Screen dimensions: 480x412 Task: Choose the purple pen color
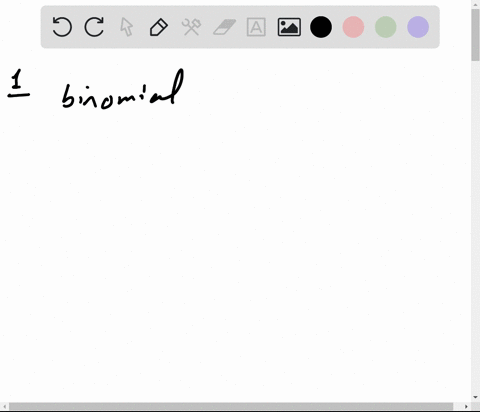[x=418, y=27]
